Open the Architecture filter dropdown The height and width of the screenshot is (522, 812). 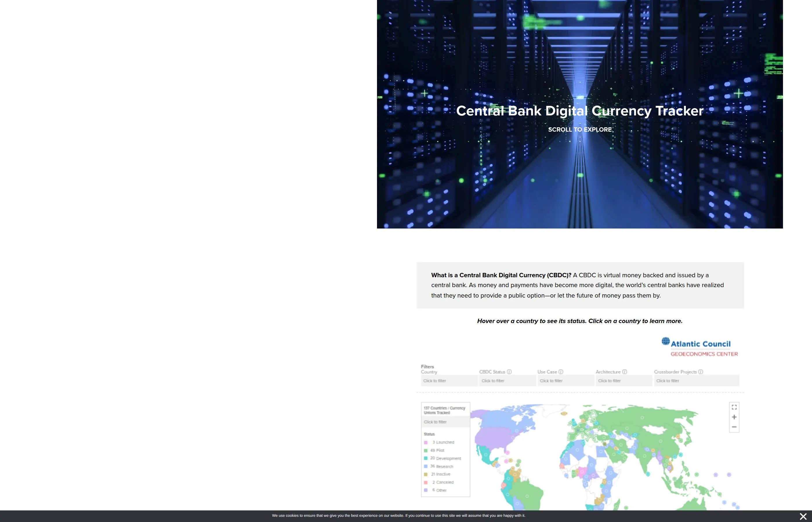click(624, 381)
